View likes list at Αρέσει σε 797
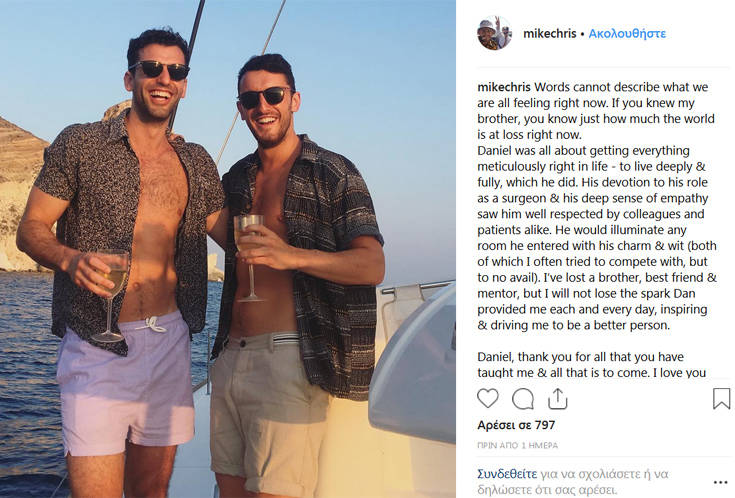 516,425
